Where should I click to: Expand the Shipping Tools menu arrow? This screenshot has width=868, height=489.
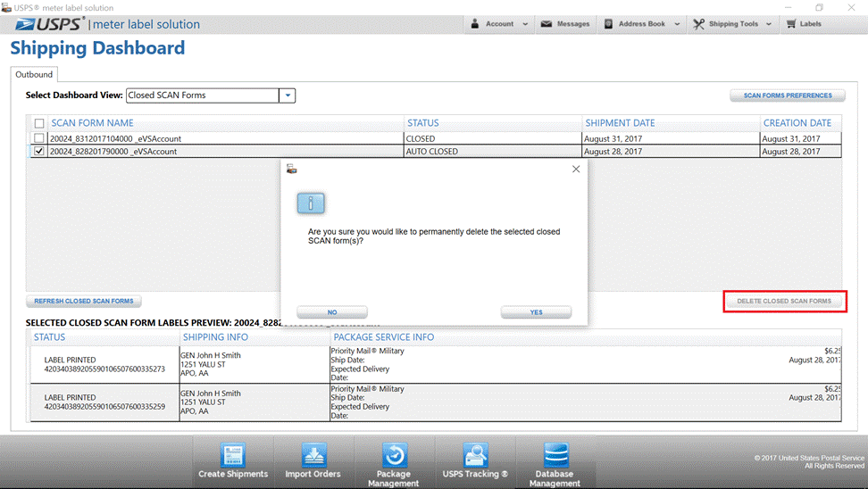[768, 24]
